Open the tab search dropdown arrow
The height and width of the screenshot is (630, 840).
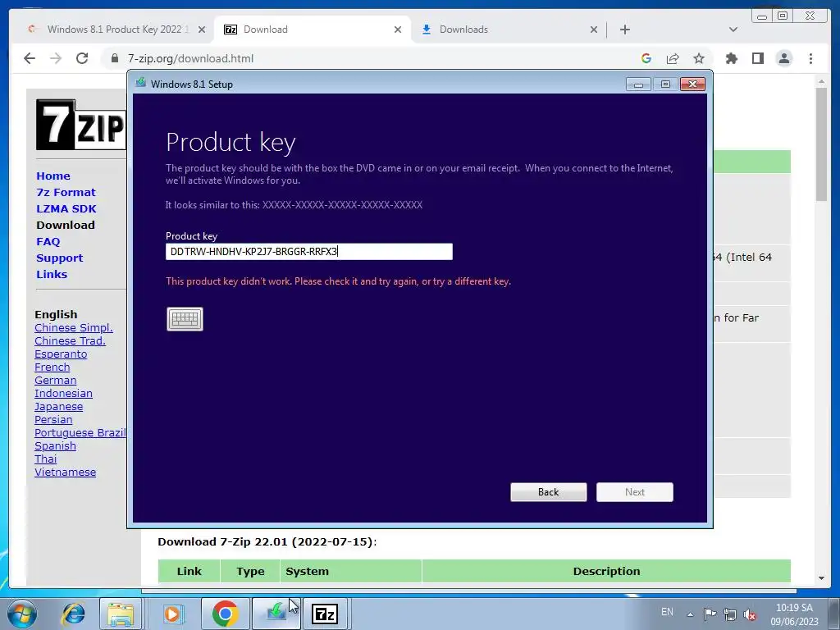coord(733,30)
